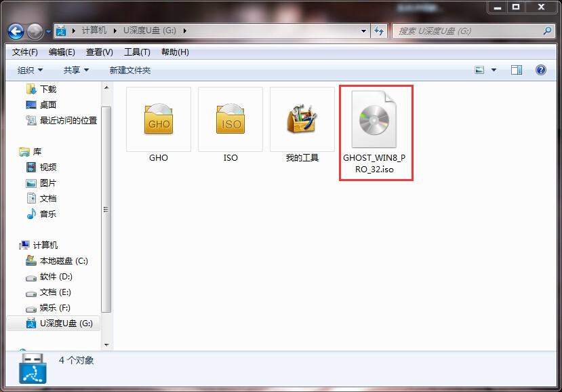The image size is (562, 392).
Task: Select 音乐 library
Action: tap(41, 214)
